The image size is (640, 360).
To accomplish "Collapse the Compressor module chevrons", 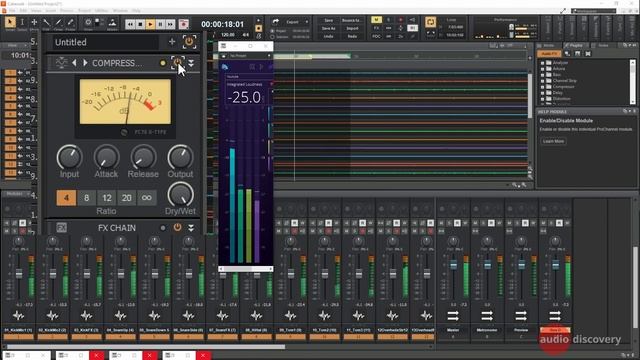I will pyautogui.click(x=191, y=63).
